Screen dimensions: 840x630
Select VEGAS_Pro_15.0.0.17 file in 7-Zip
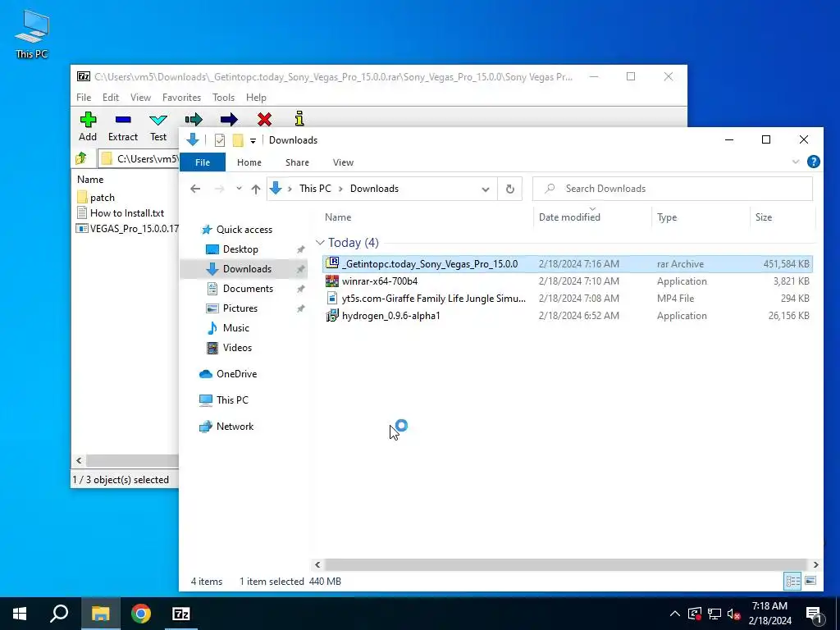pos(127,228)
